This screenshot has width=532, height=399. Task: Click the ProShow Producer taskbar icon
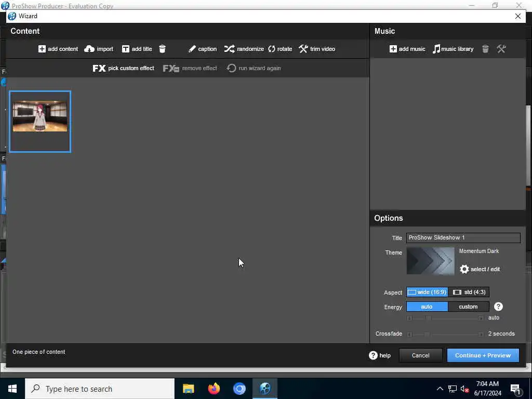(265, 389)
